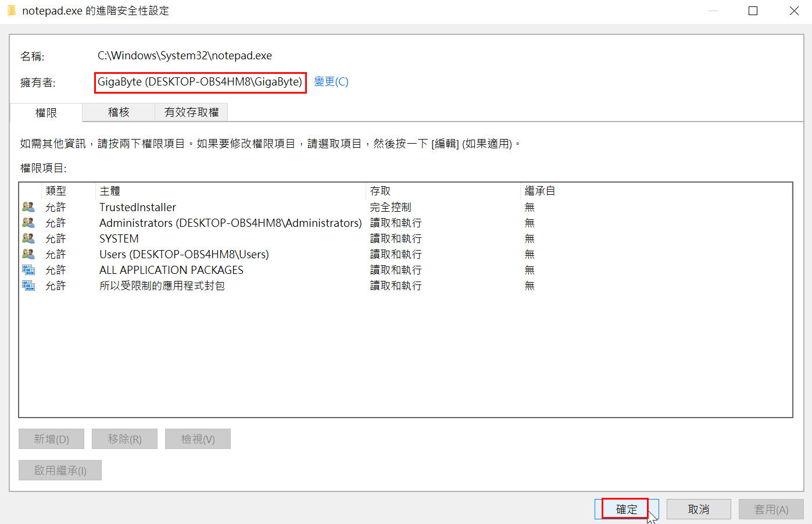Click the 存取 column header
Screen dimensions: 812x524
click(x=380, y=191)
